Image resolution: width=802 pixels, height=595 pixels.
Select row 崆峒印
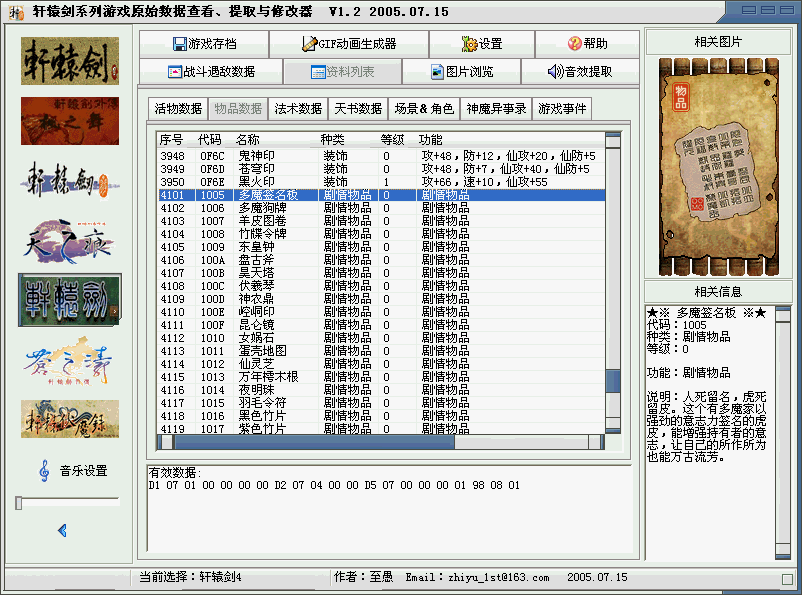tap(381, 312)
